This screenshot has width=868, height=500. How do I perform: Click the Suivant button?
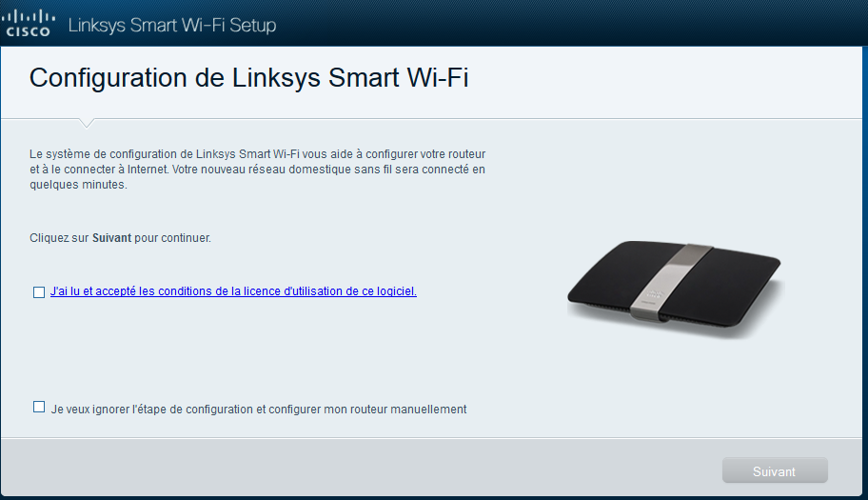775,470
